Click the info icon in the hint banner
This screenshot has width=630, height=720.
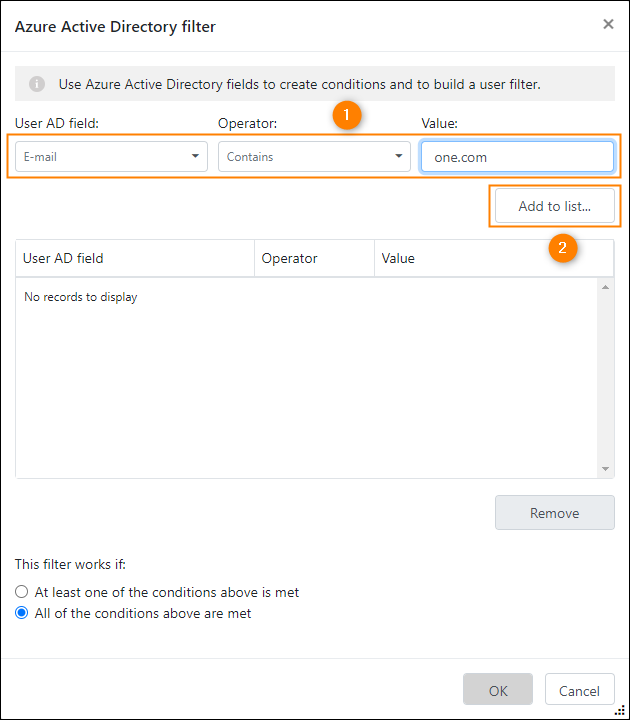click(x=37, y=84)
